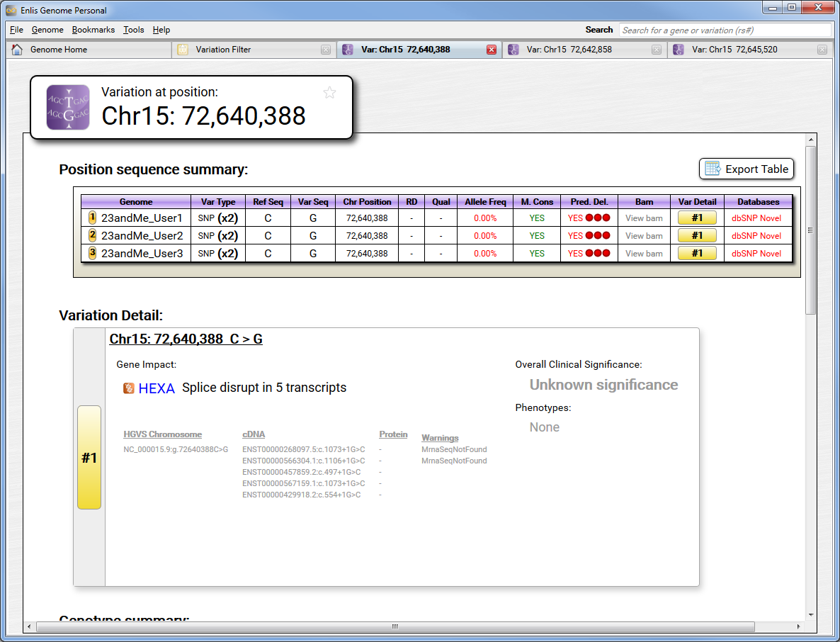This screenshot has height=642, width=840.
Task: Click the #1 Var Detail button for 23andMe_User1
Action: [x=697, y=218]
